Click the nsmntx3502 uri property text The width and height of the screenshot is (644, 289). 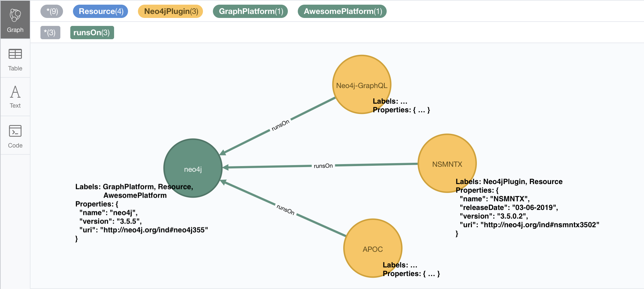tap(530, 225)
